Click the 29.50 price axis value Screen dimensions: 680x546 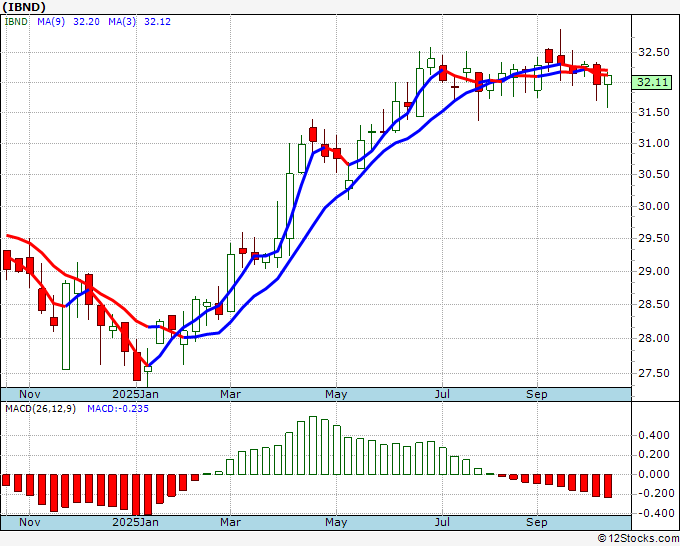654,238
